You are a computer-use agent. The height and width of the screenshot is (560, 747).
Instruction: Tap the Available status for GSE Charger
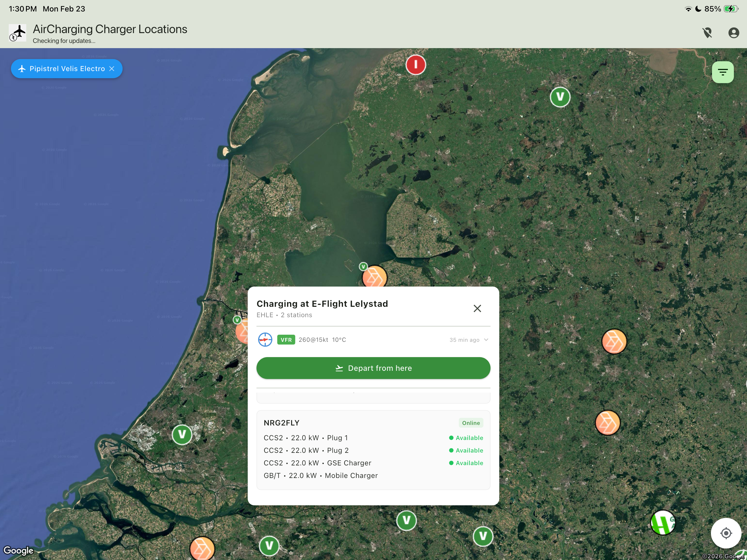pyautogui.click(x=466, y=463)
